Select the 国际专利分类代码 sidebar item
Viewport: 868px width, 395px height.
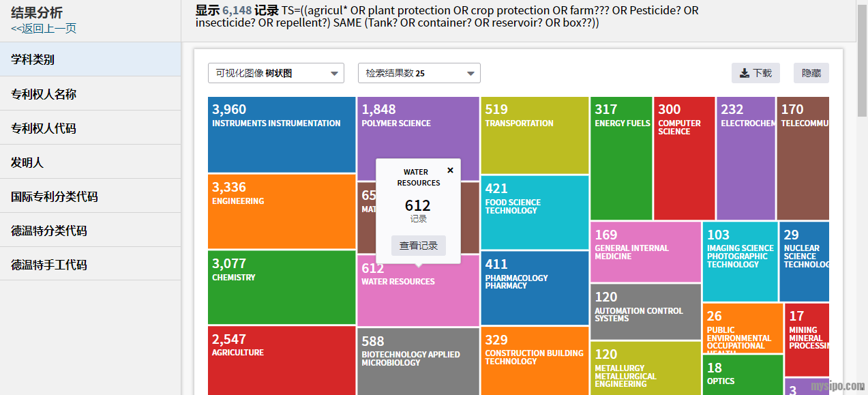click(x=91, y=196)
